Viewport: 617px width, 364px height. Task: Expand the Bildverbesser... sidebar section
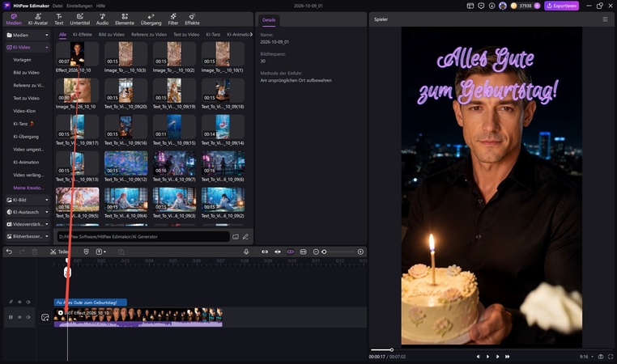pyautogui.click(x=28, y=236)
